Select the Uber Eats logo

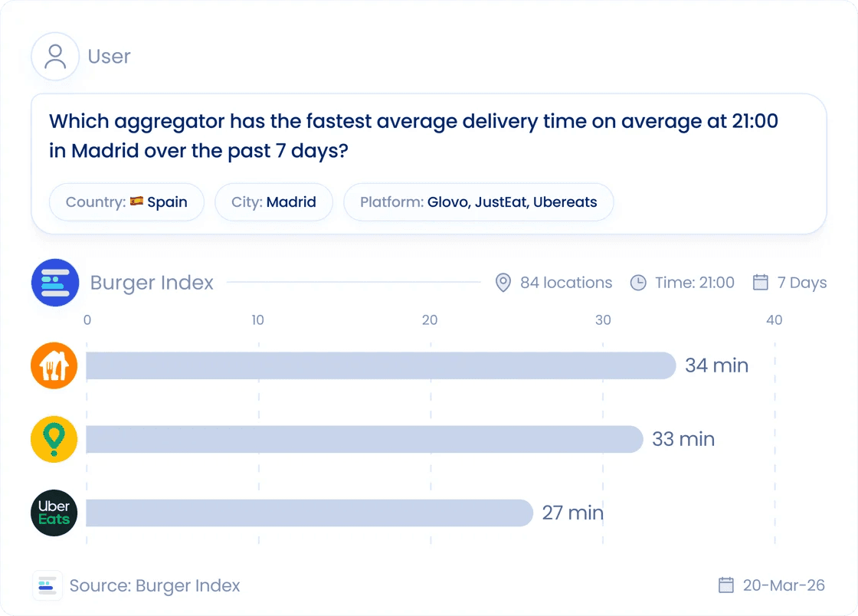(54, 513)
